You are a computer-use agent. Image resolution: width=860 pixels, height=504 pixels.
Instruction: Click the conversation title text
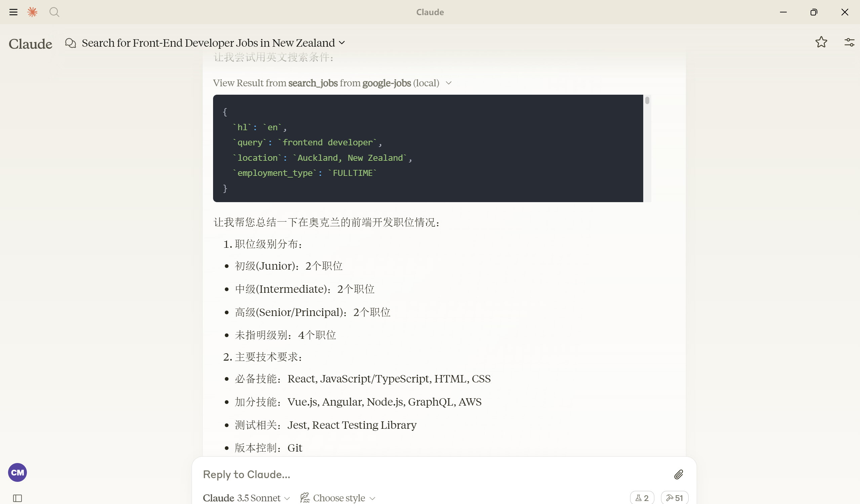coord(208,43)
